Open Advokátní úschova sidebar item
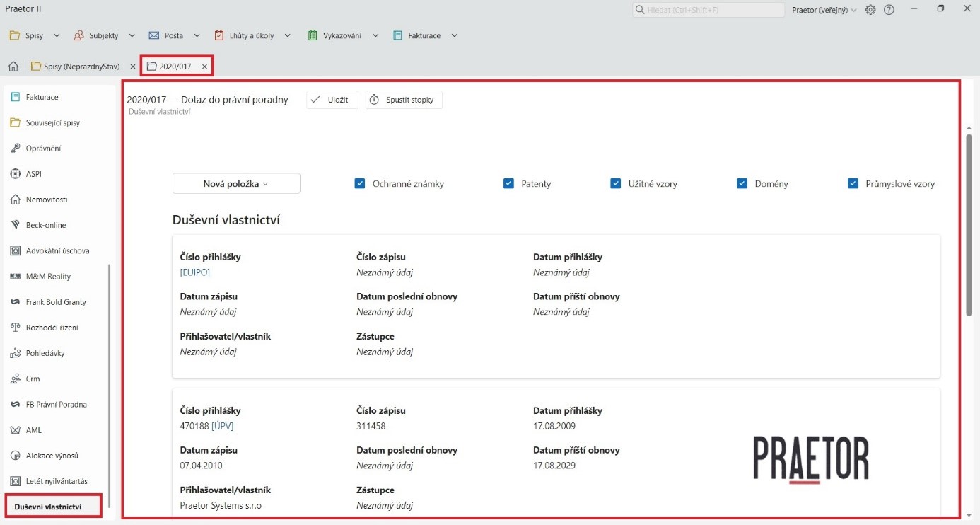The width and height of the screenshot is (980, 525). coord(57,250)
